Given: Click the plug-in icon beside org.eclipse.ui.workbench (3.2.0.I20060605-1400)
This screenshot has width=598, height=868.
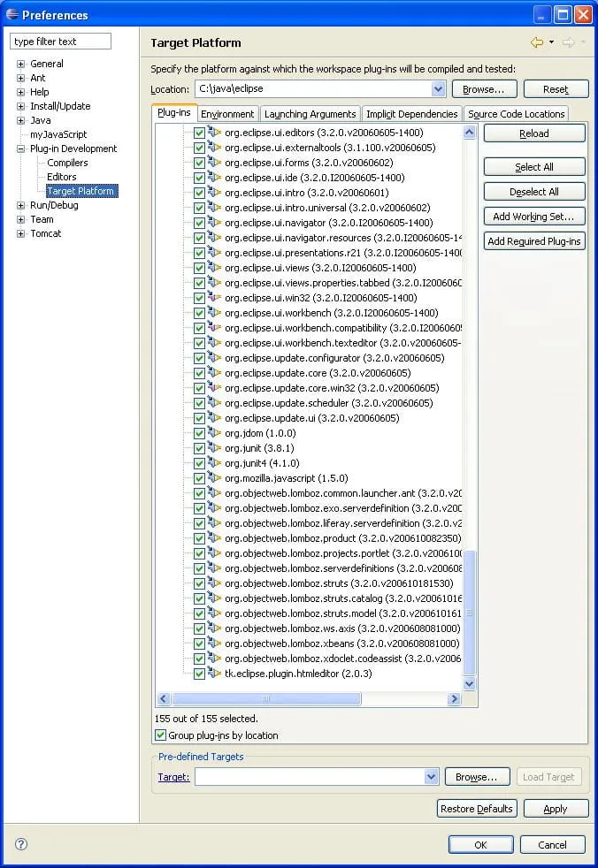Looking at the screenshot, I should pyautogui.click(x=214, y=312).
